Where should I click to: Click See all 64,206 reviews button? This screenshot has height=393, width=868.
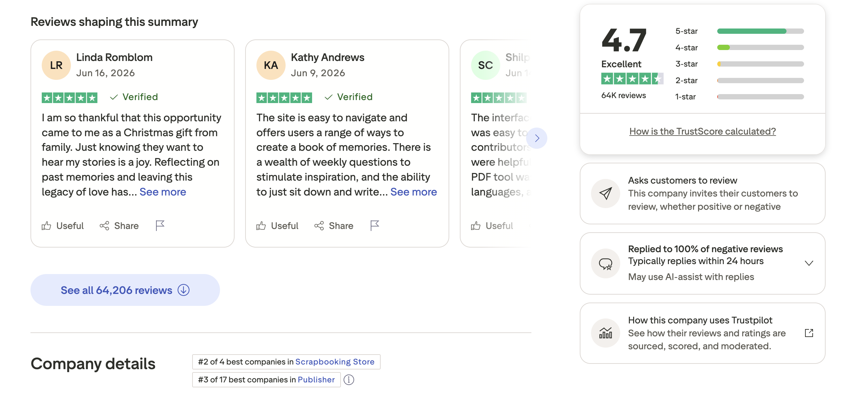click(125, 290)
